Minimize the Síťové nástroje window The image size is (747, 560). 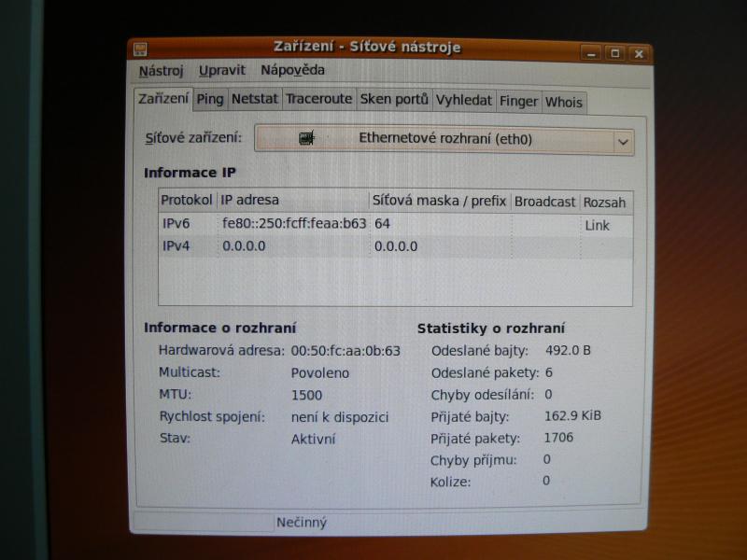pos(591,54)
